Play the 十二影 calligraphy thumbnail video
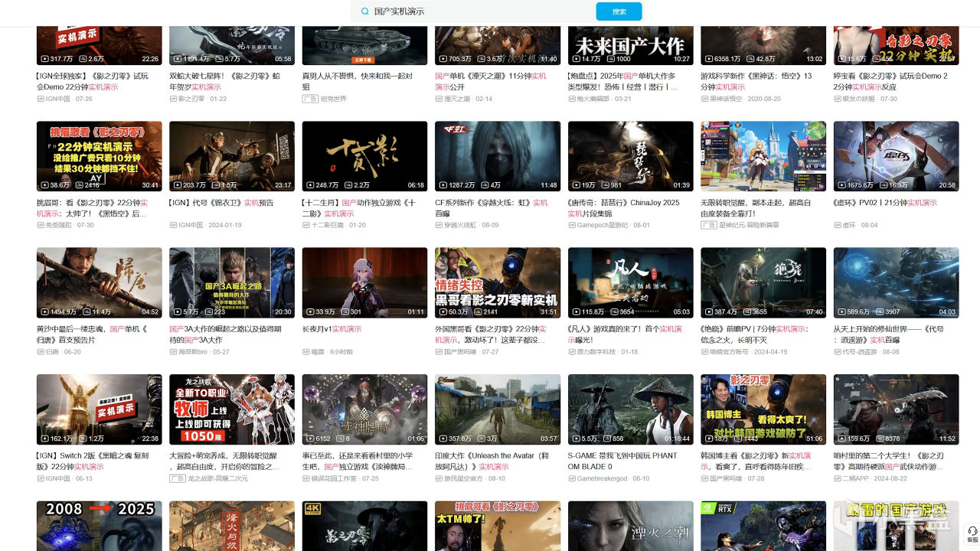Viewport: 980px width, 551px height. [365, 156]
